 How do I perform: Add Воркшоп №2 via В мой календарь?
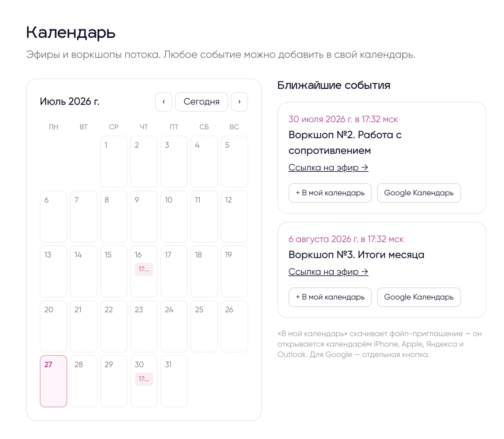pyautogui.click(x=330, y=193)
